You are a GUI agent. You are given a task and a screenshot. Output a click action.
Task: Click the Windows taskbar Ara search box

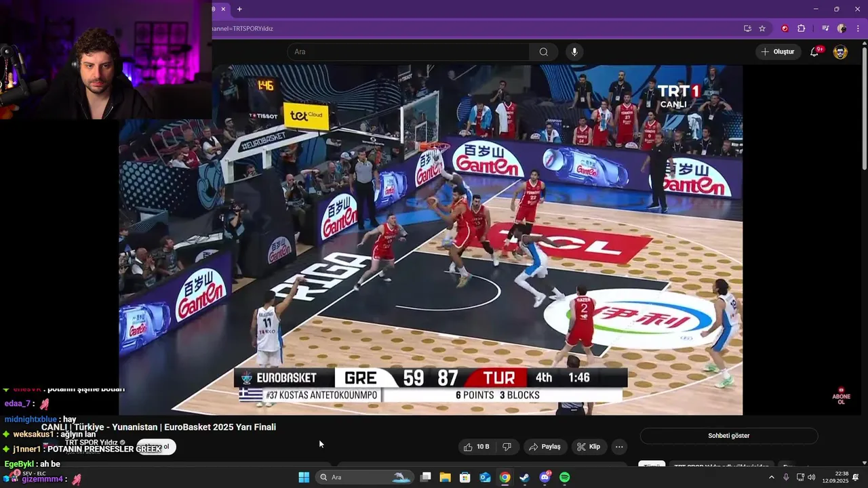365,477
